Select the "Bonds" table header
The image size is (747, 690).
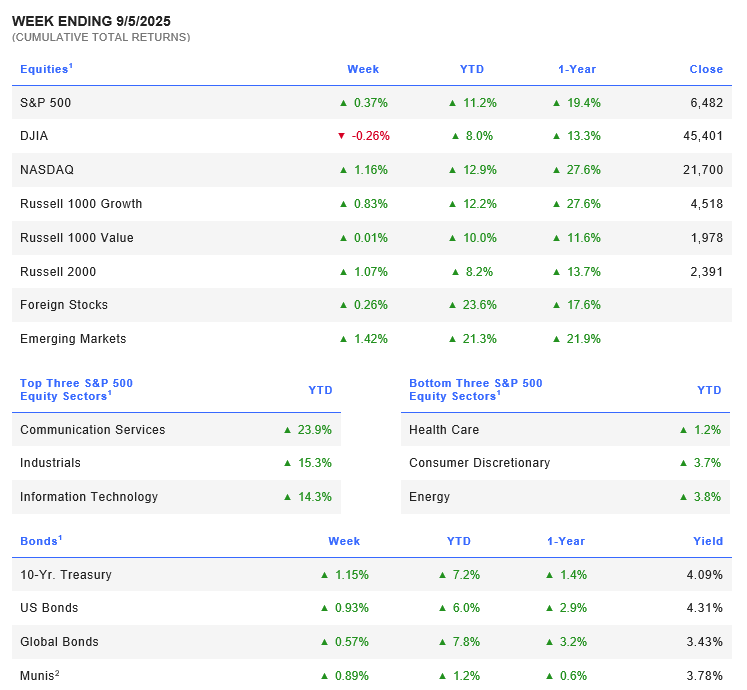(41, 541)
